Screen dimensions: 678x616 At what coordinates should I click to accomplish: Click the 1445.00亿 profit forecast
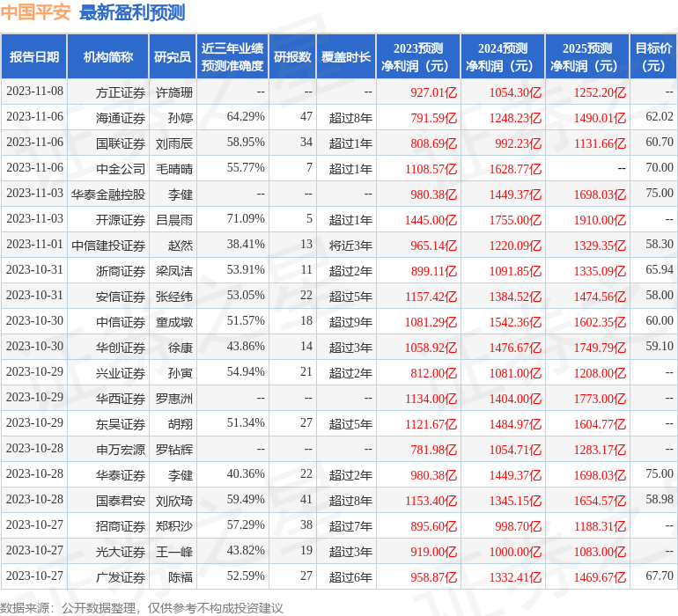point(431,220)
